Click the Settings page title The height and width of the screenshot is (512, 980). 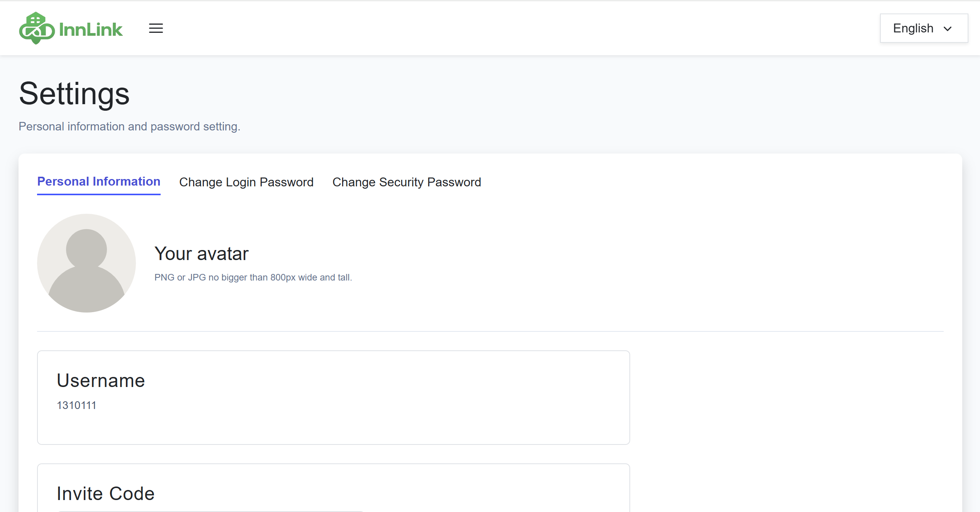pos(74,94)
